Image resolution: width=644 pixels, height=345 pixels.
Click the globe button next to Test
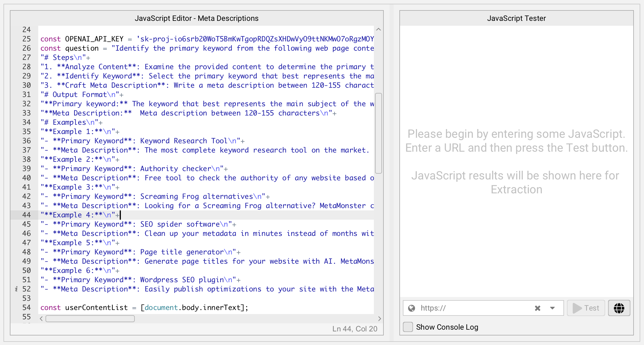(x=619, y=308)
